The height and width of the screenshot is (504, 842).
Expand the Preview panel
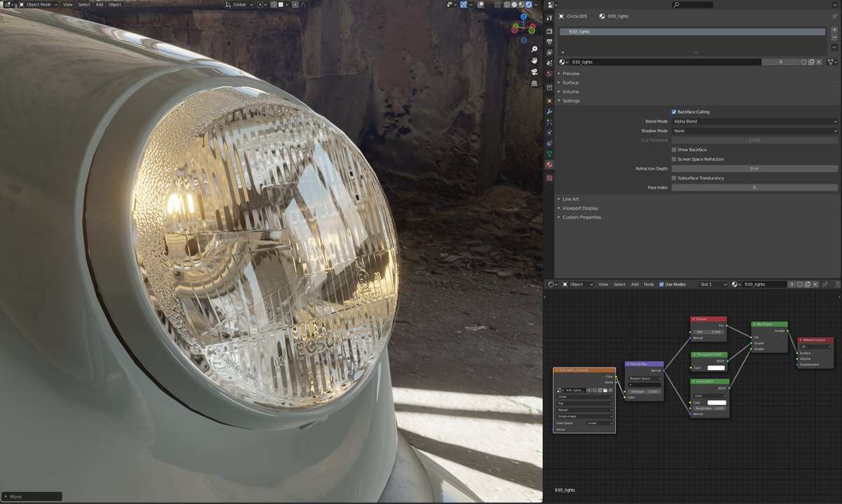tap(571, 74)
